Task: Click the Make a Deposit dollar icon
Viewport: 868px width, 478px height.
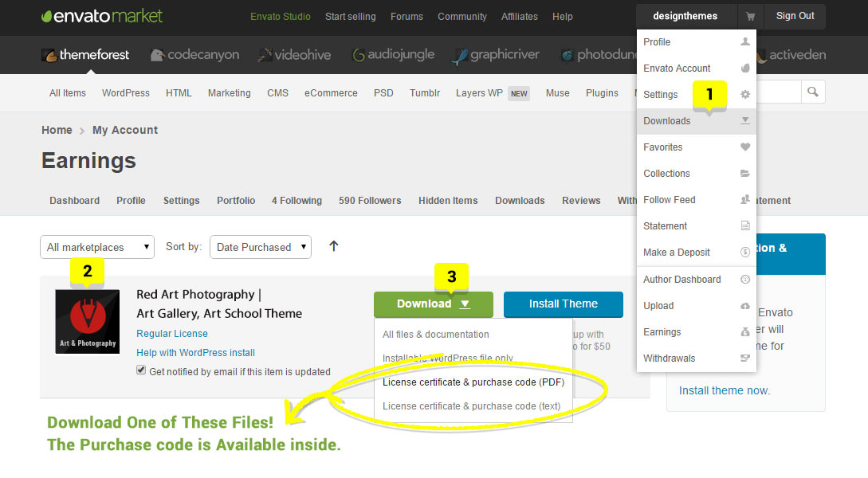Action: (744, 253)
